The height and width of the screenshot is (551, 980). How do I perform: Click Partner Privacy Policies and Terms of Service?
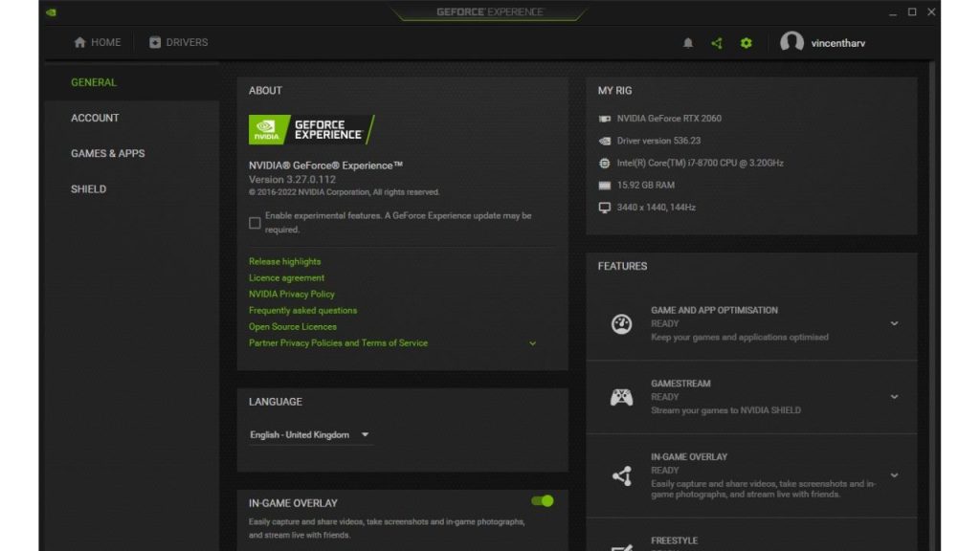[338, 343]
